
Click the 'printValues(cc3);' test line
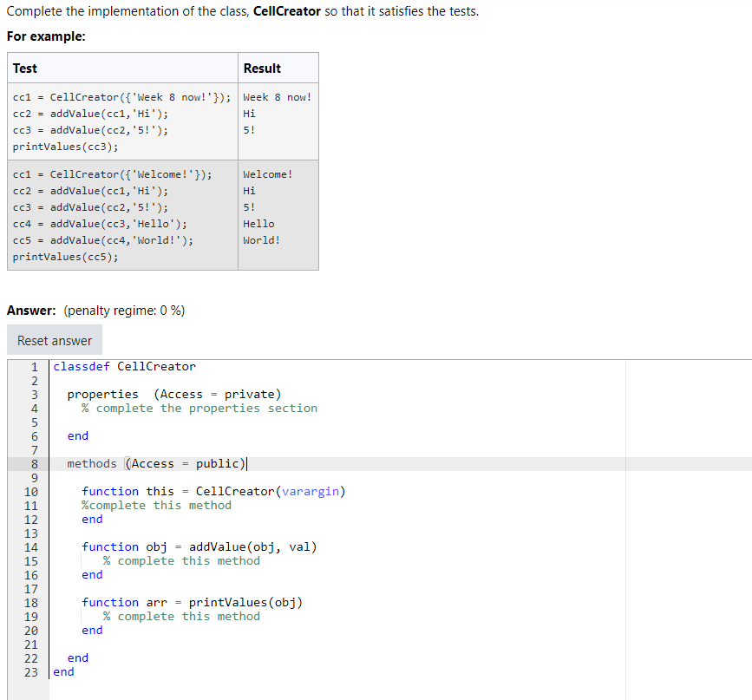[x=65, y=147]
